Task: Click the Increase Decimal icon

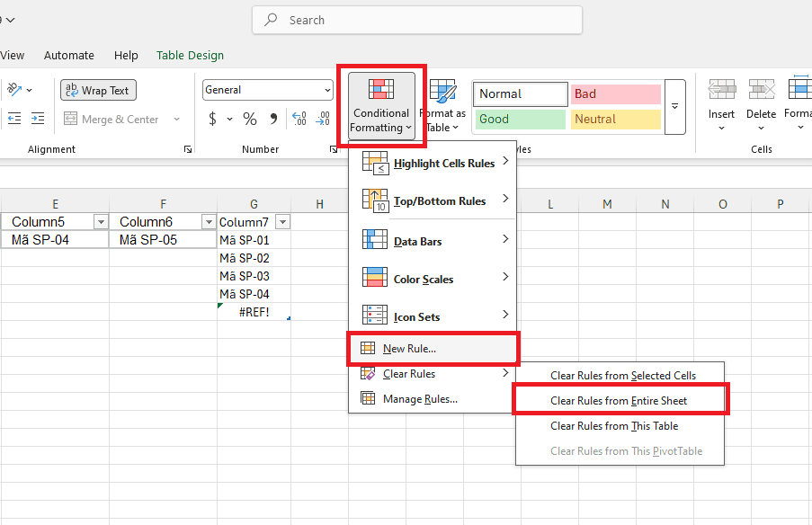Action: (299, 119)
